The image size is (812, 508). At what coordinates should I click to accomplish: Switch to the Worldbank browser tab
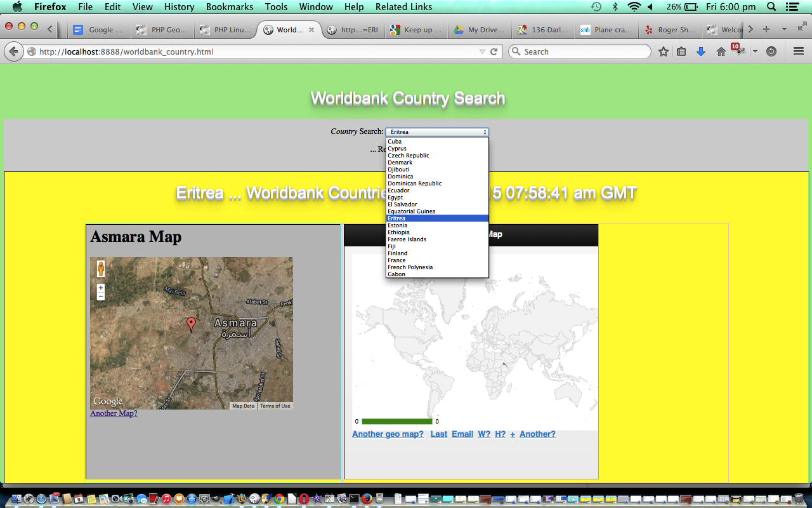289,29
